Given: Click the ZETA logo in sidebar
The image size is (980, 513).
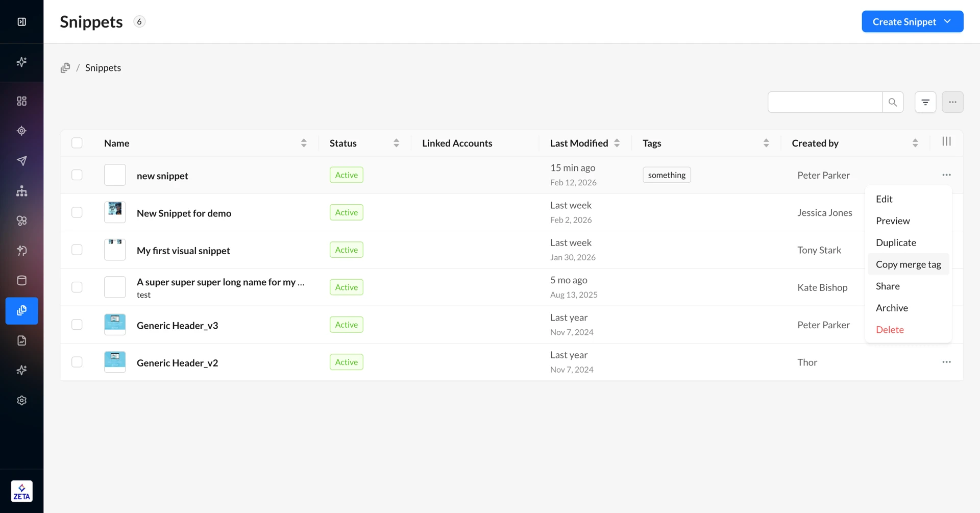Looking at the screenshot, I should tap(21, 491).
